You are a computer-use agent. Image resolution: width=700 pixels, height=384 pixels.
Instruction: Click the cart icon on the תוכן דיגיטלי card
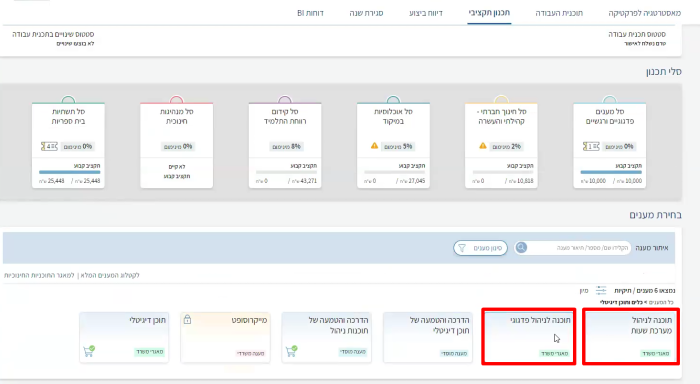(89, 351)
